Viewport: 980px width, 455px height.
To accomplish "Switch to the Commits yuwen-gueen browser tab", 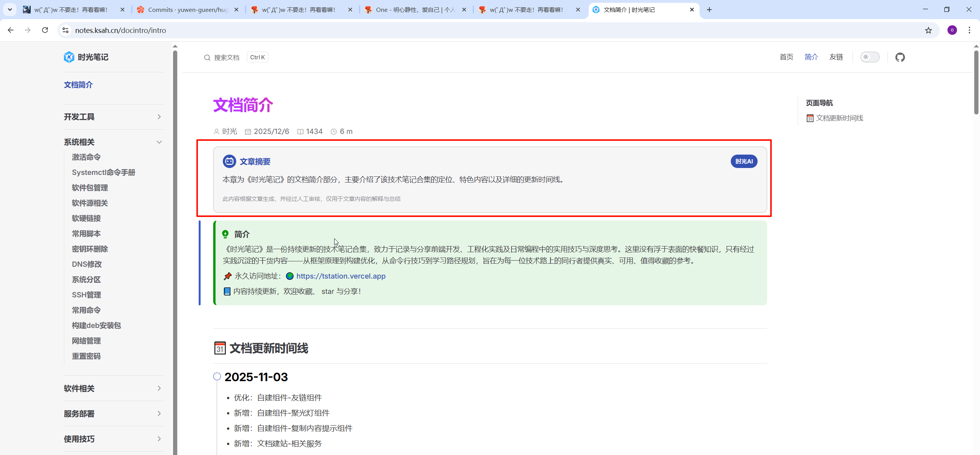I will click(x=188, y=10).
